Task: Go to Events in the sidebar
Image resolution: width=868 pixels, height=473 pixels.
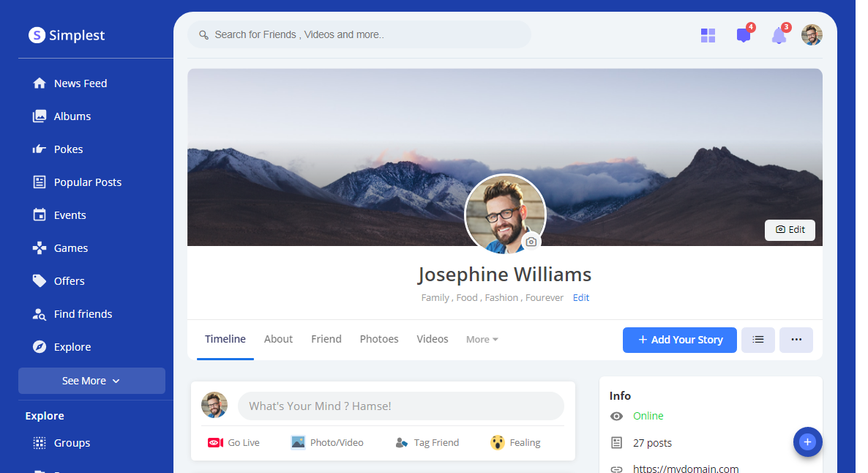Action: point(70,215)
